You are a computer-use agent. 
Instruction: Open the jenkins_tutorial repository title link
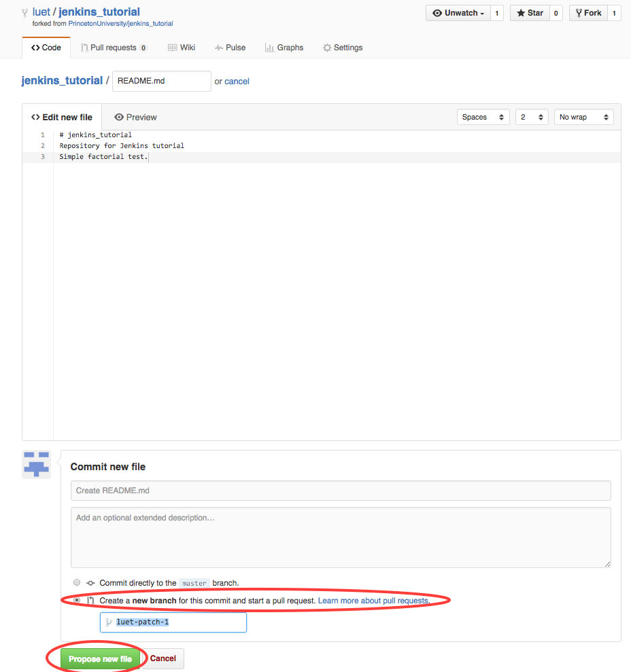click(x=99, y=12)
